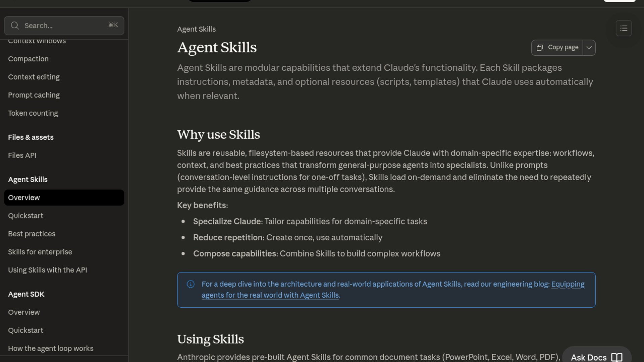
Task: Go to Context editing page
Action: [x=34, y=77]
